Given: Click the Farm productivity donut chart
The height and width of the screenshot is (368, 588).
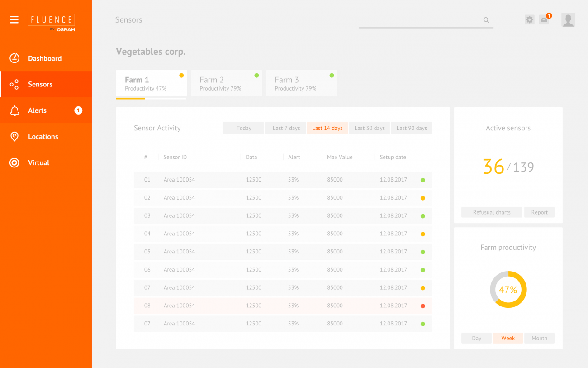Looking at the screenshot, I should coord(508,289).
